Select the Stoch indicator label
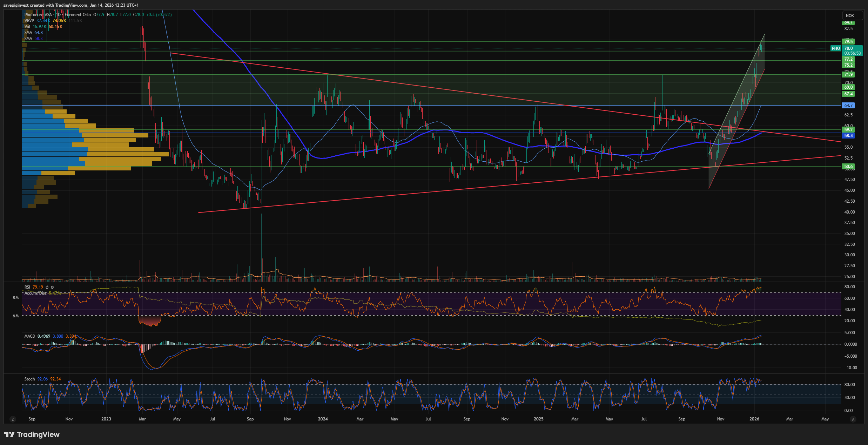Screen dimensions: 868x445 (x=29, y=379)
